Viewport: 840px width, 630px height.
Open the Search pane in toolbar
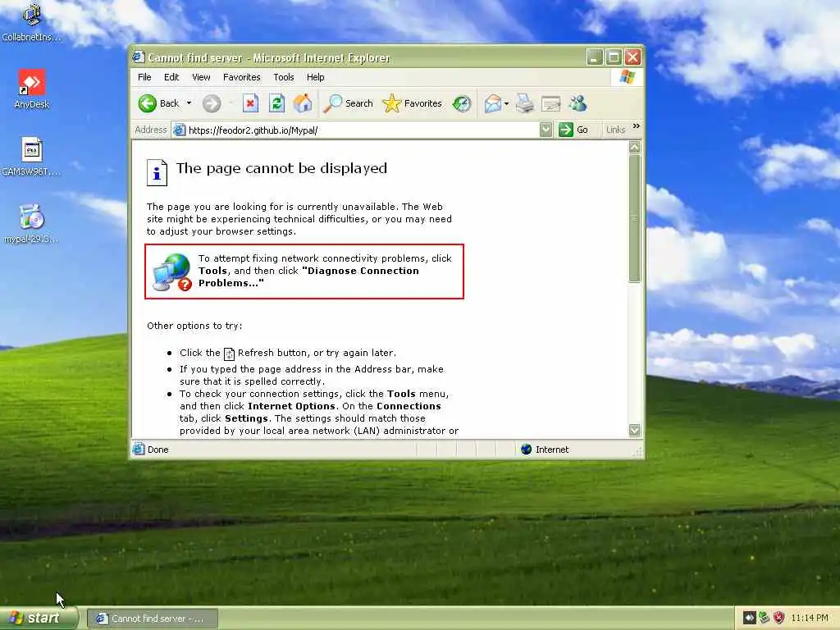pyautogui.click(x=348, y=103)
